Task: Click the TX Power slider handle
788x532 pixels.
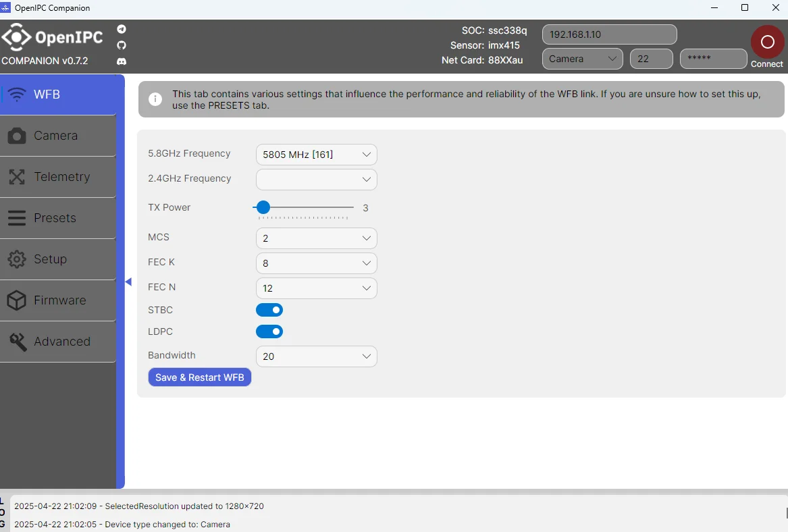Action: (263, 207)
